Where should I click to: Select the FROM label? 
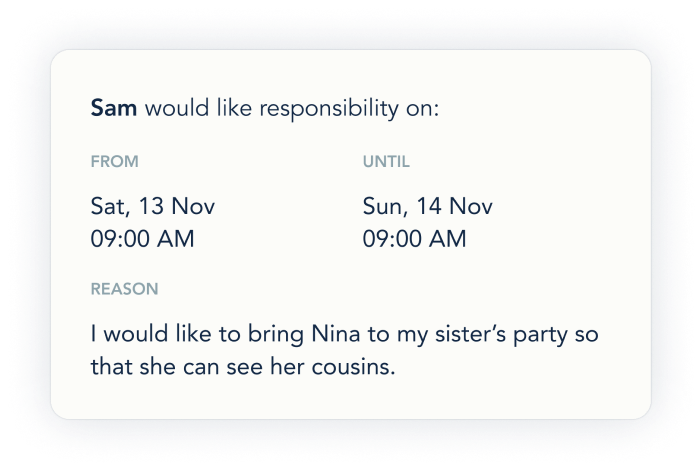[114, 160]
